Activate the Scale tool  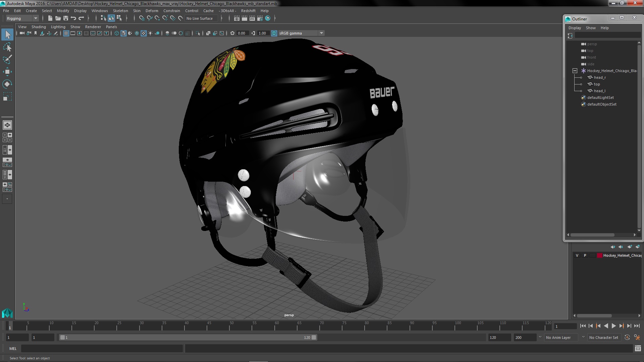pyautogui.click(x=7, y=97)
